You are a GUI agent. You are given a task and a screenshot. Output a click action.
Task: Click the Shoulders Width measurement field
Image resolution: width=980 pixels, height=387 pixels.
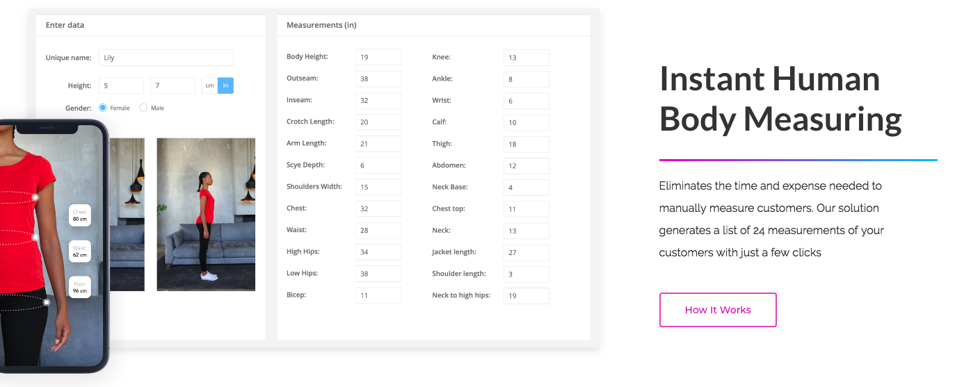click(378, 187)
